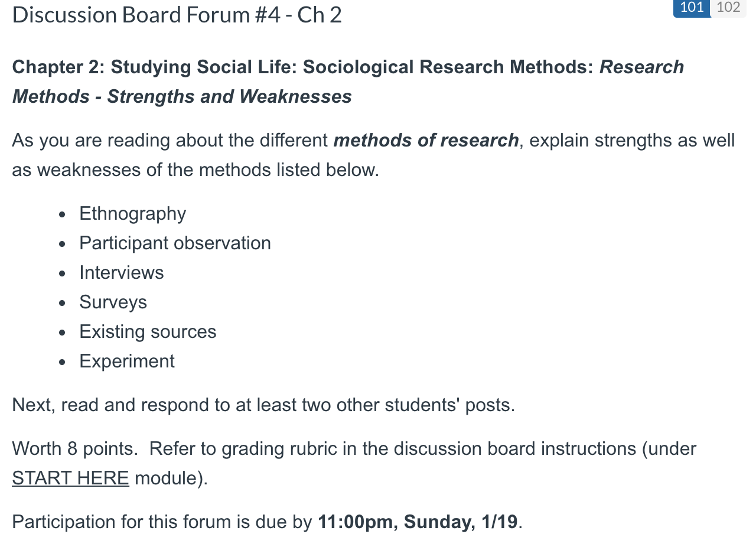
Task: Click the italic 'Strengths and Weaknesses' heading text
Action: pos(229,96)
